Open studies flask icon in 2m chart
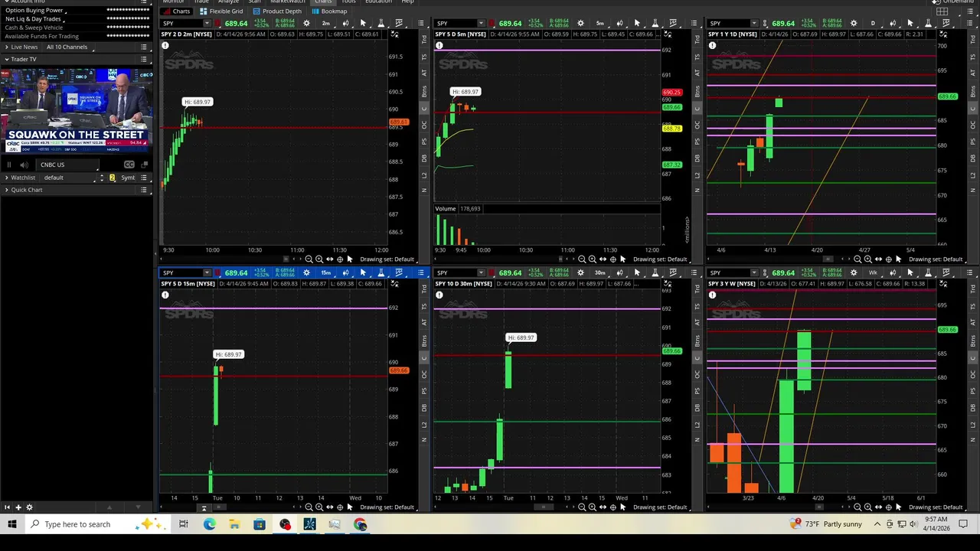The width and height of the screenshot is (980, 551). pos(381,24)
